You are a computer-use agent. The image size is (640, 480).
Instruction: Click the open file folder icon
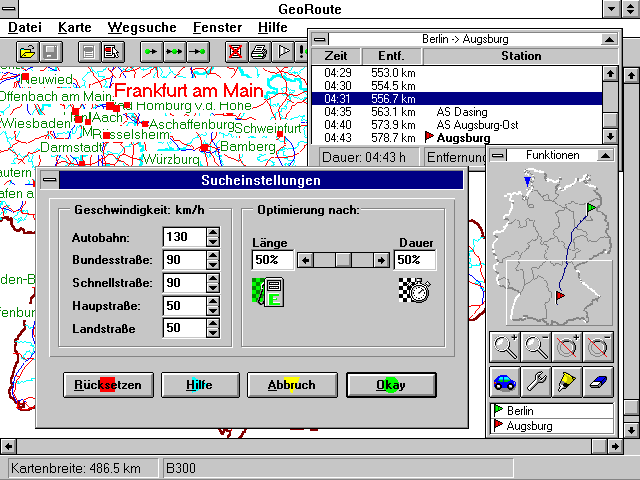(x=28, y=50)
